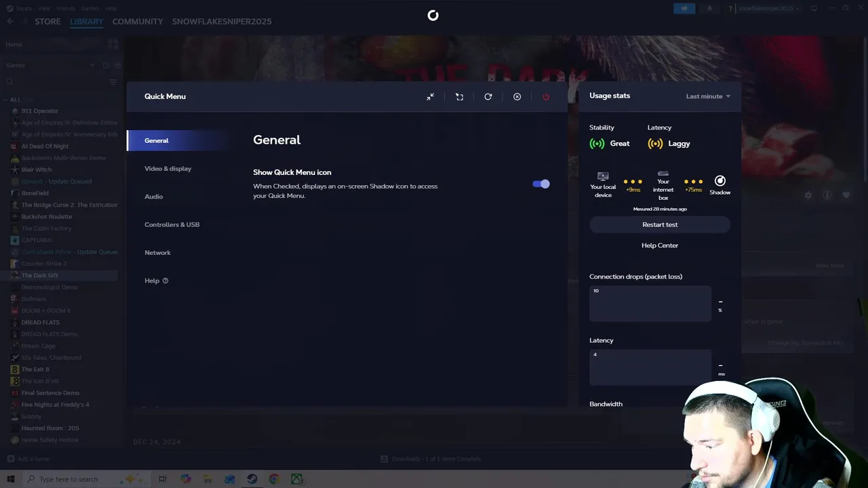This screenshot has width=868, height=488.
Task: Open the Steam icon on the taskbar
Action: tap(252, 479)
